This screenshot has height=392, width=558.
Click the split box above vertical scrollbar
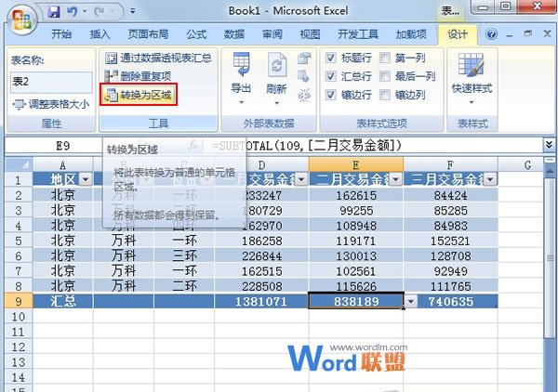coord(550,161)
